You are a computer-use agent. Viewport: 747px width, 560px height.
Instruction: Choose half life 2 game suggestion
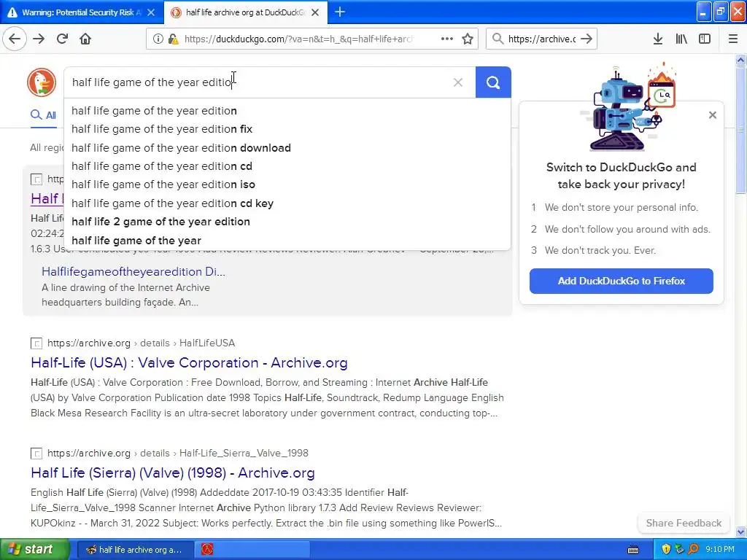(x=160, y=222)
